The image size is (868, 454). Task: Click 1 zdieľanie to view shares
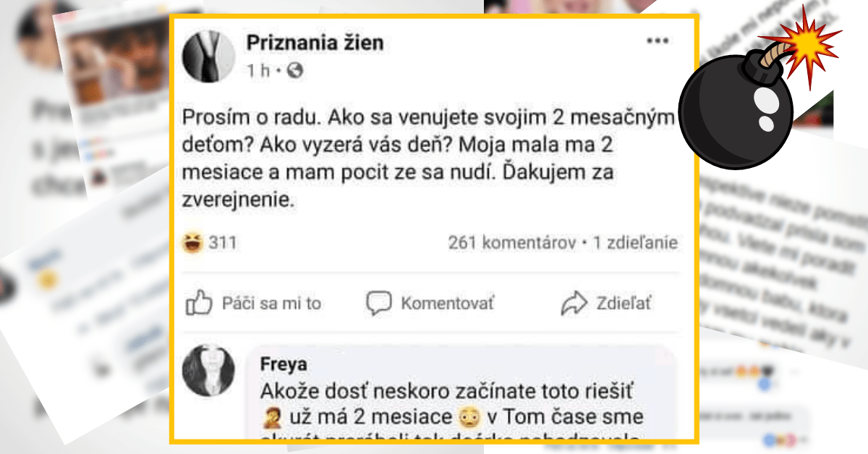click(x=634, y=241)
